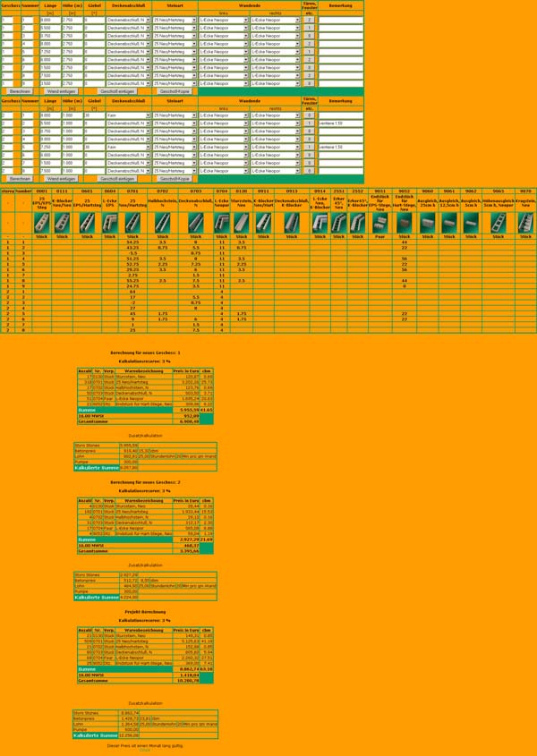Screen dimensions: 537x756
Task: Click the 25 EPS/EPS Steg product image (0001)
Action: point(41,223)
